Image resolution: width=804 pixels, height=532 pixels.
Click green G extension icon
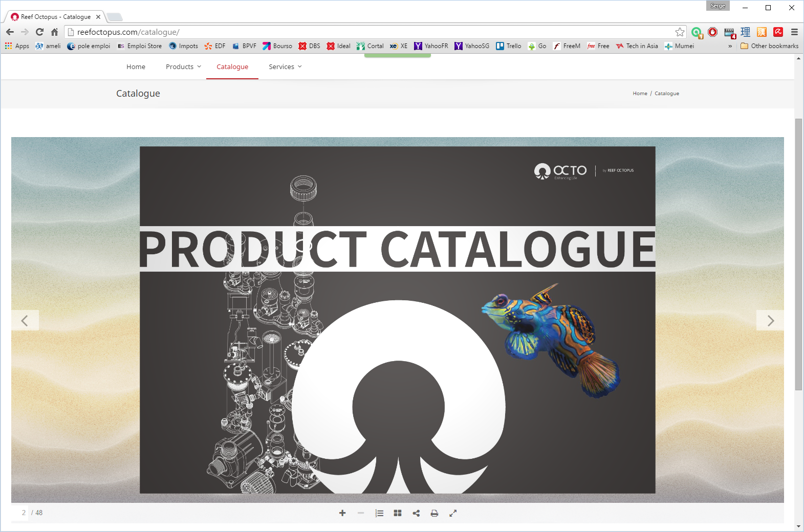(x=697, y=32)
